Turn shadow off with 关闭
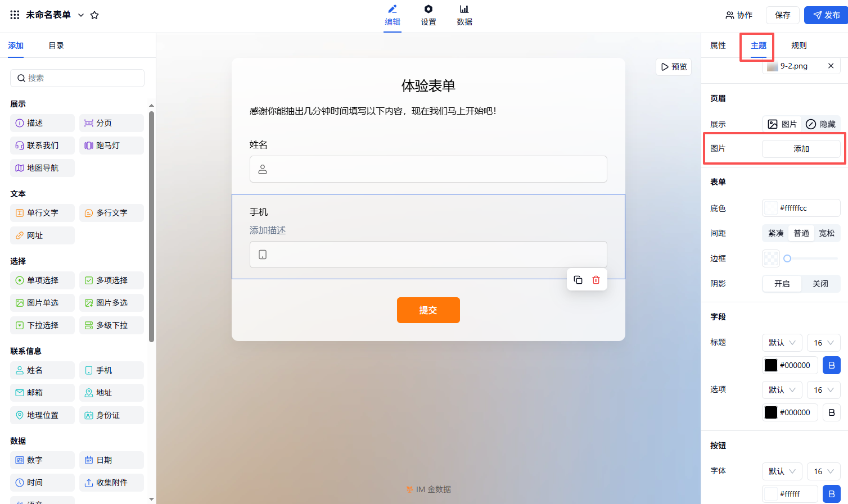Screen dimensions: 848x504 (x=820, y=284)
